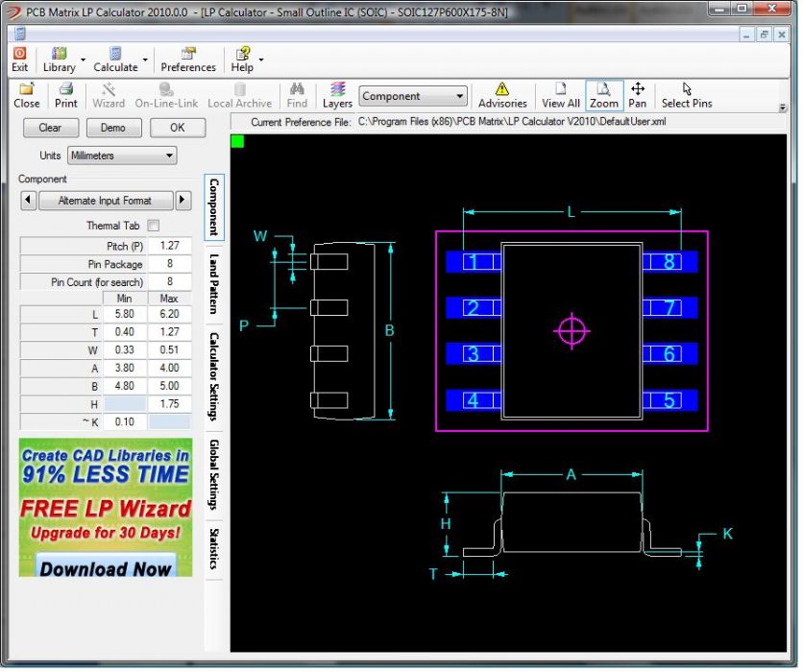This screenshot has height=672, width=803.
Task: Click the Clear button
Action: tap(51, 128)
